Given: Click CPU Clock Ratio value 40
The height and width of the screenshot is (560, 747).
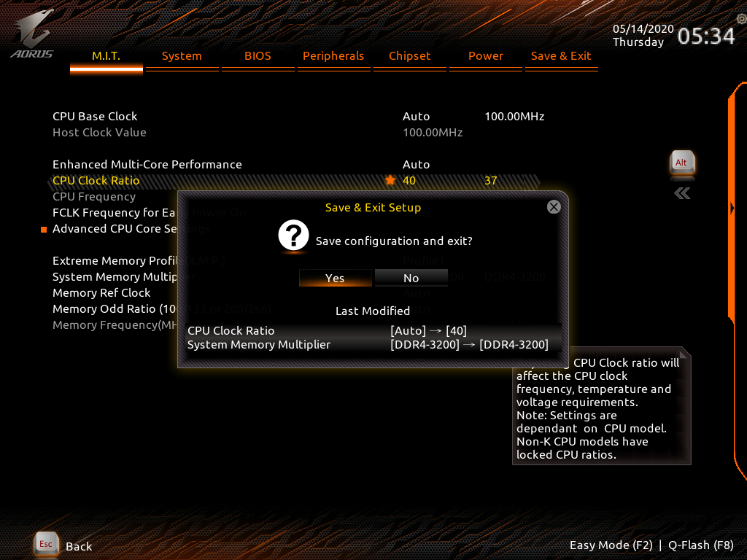Looking at the screenshot, I should [409, 181].
